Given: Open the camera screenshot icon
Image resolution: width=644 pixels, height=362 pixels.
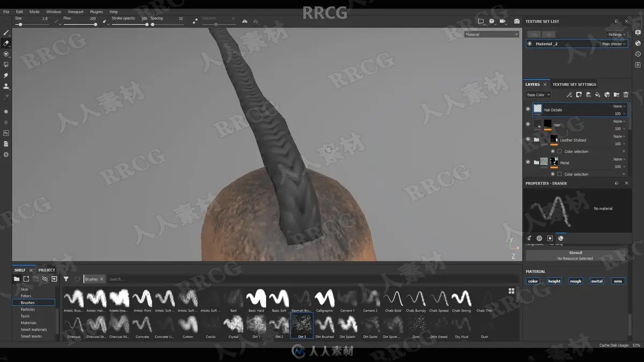Looking at the screenshot, I should point(517,21).
